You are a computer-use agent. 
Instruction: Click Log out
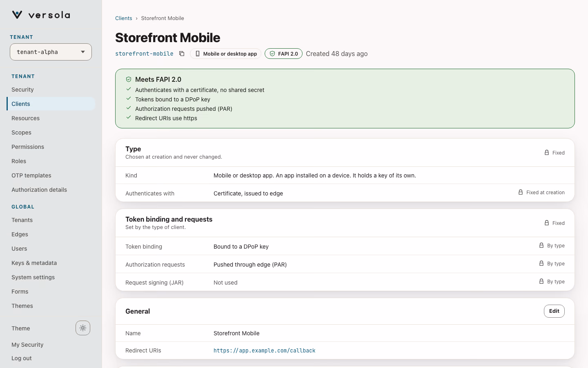[22, 358]
